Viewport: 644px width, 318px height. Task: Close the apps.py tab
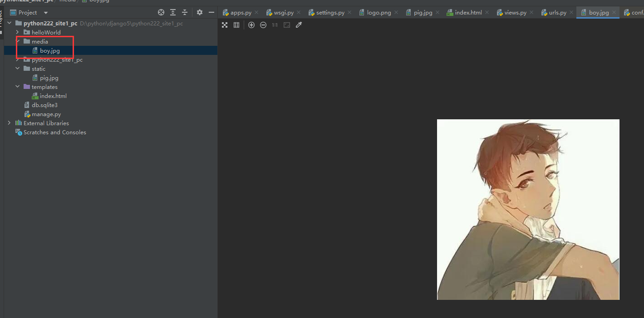256,13
